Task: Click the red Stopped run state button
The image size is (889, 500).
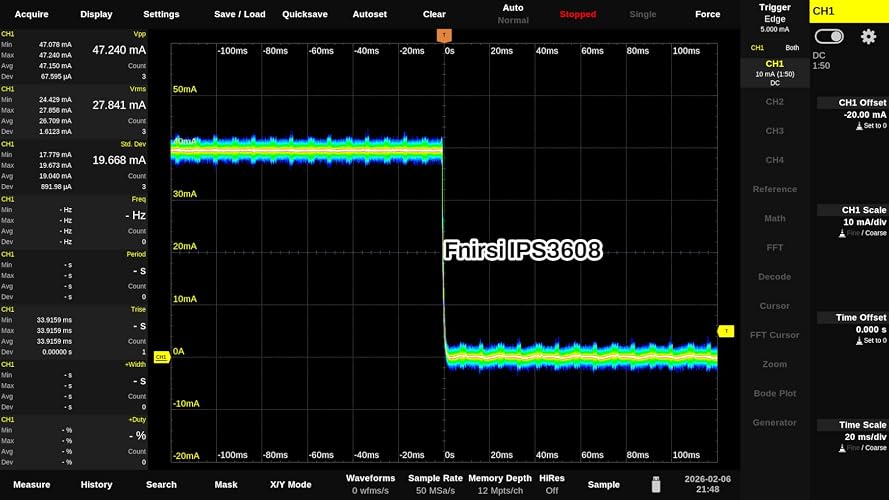Action: tap(578, 14)
